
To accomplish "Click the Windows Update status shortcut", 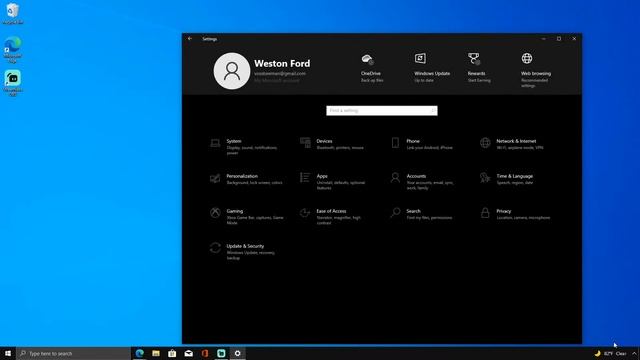I will pos(431,68).
